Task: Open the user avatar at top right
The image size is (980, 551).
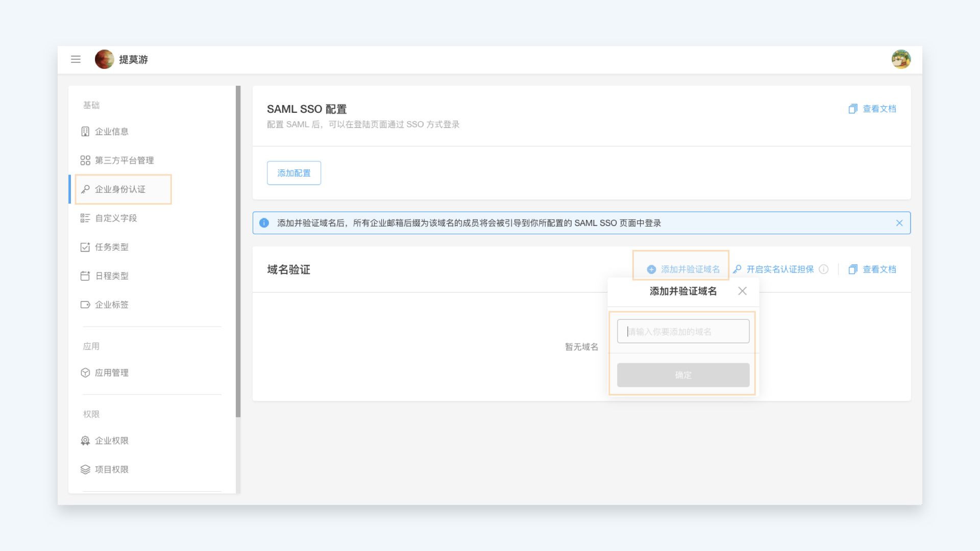Action: point(901,59)
